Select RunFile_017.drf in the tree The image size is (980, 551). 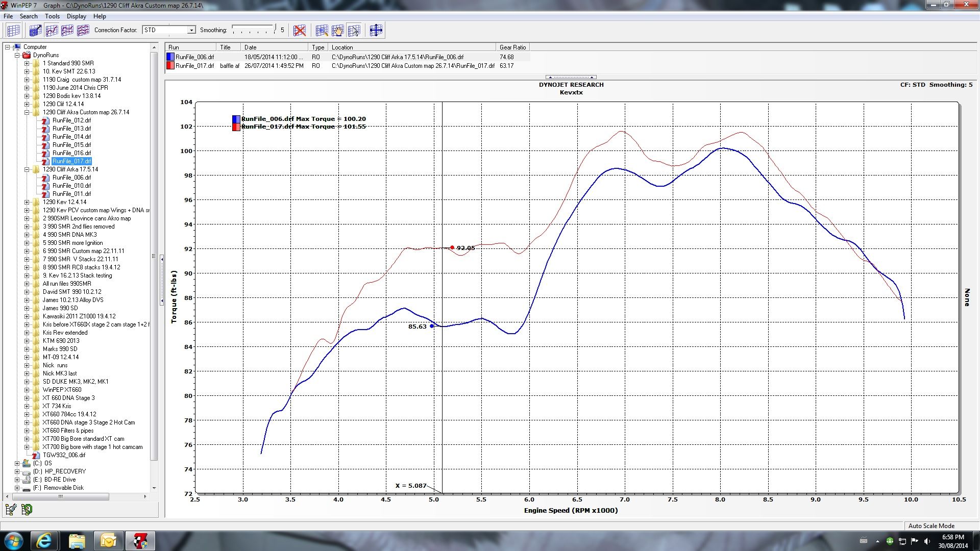[71, 161]
